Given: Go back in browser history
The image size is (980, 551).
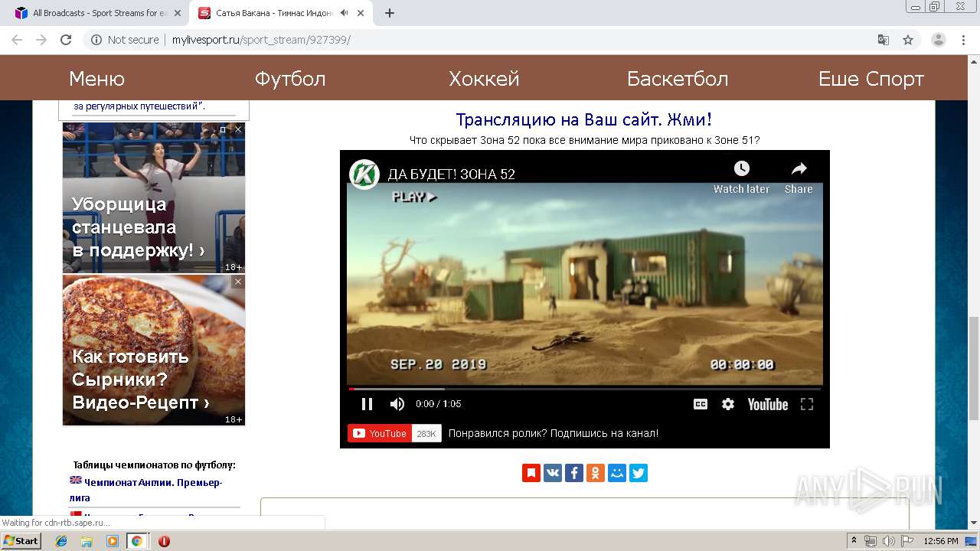Looking at the screenshot, I should coord(17,40).
